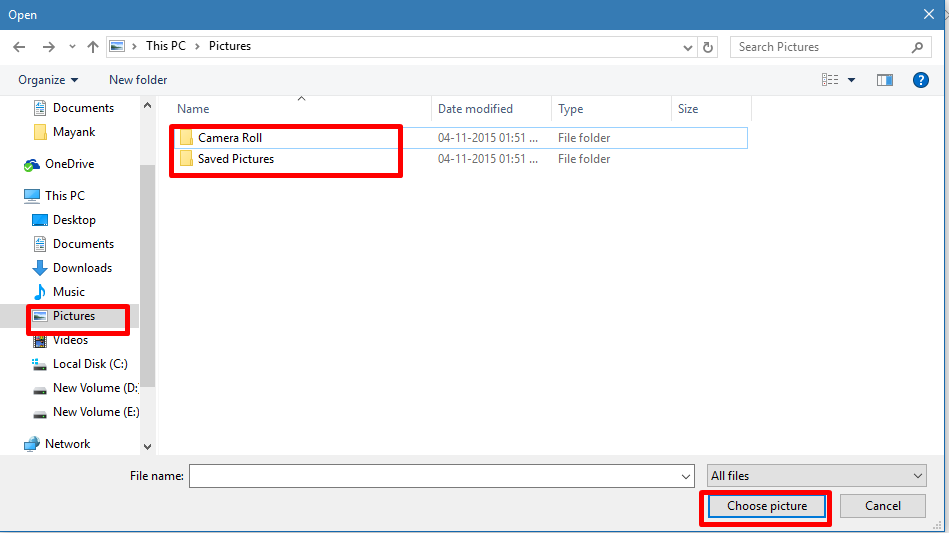Image resolution: width=949 pixels, height=533 pixels.
Task: Select OneDrive in the navigation pane
Action: [70, 164]
